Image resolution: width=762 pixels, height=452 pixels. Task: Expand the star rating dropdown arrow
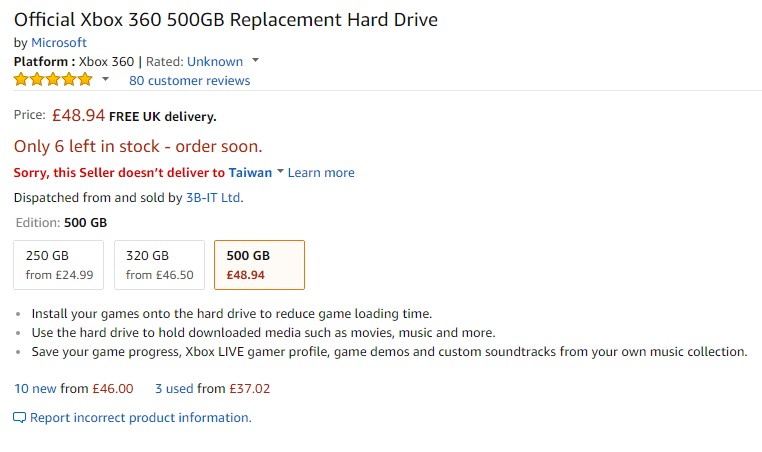(105, 80)
